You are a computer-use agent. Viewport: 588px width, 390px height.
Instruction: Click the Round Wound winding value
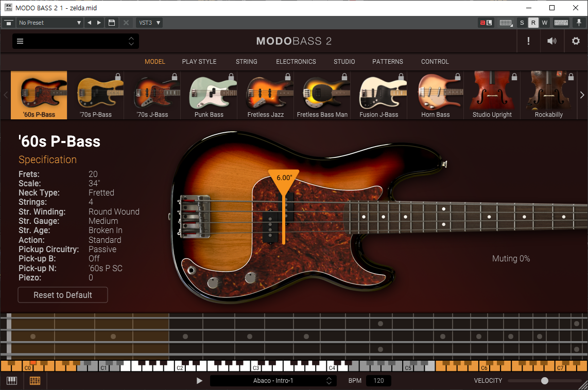(114, 211)
